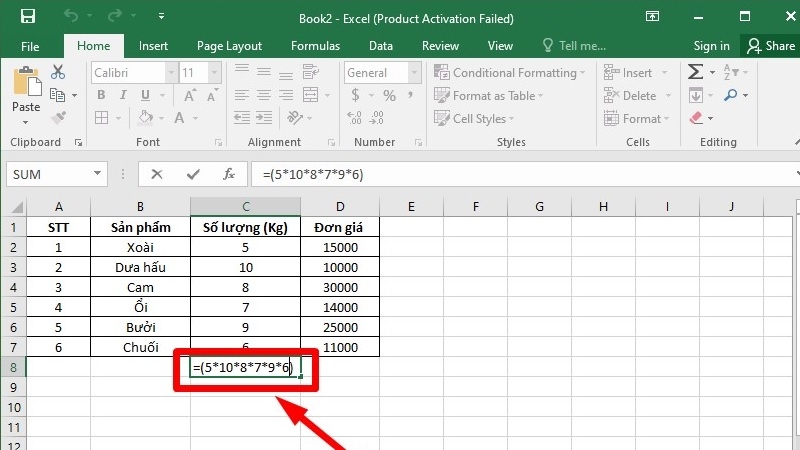Click Merge & Center icon

pos(310,95)
